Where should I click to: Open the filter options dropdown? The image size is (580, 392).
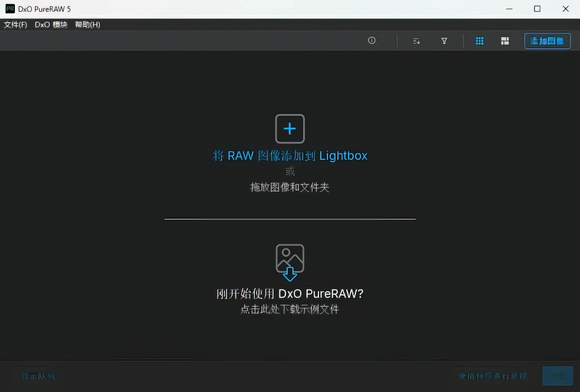[x=444, y=41]
